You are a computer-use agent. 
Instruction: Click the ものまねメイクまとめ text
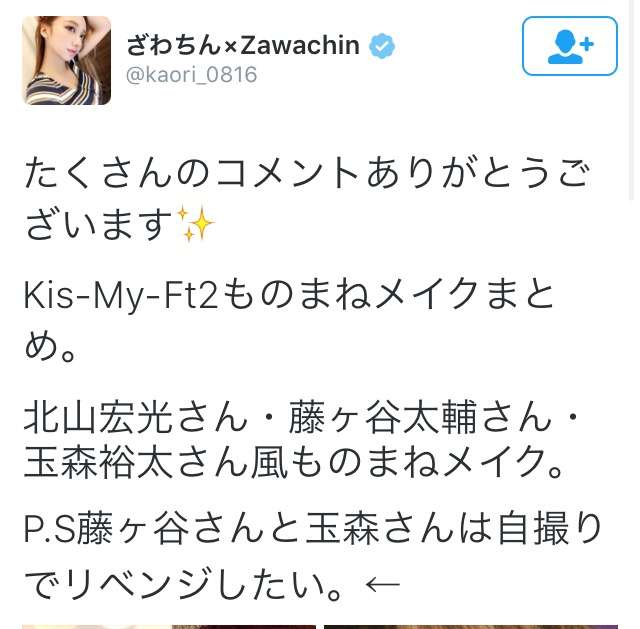pos(288,320)
